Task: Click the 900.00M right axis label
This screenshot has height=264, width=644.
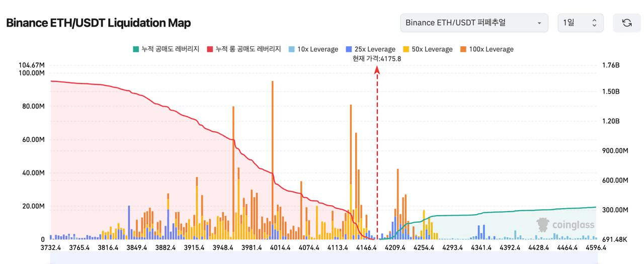Action: point(614,151)
